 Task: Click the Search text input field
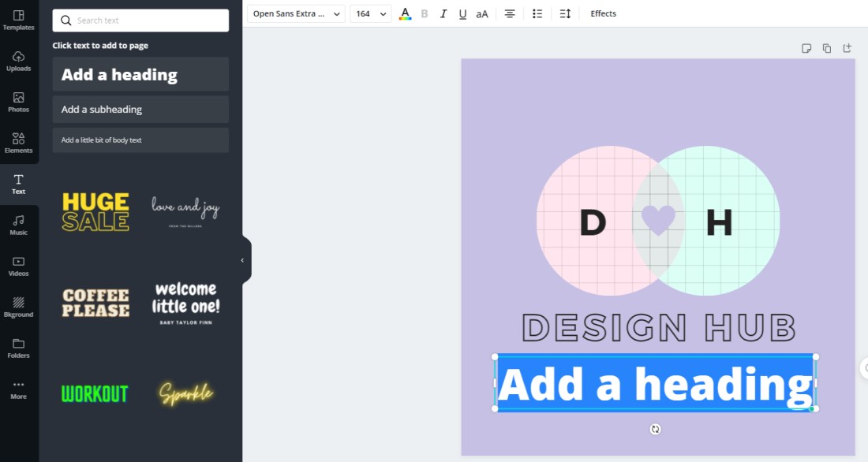[x=140, y=20]
